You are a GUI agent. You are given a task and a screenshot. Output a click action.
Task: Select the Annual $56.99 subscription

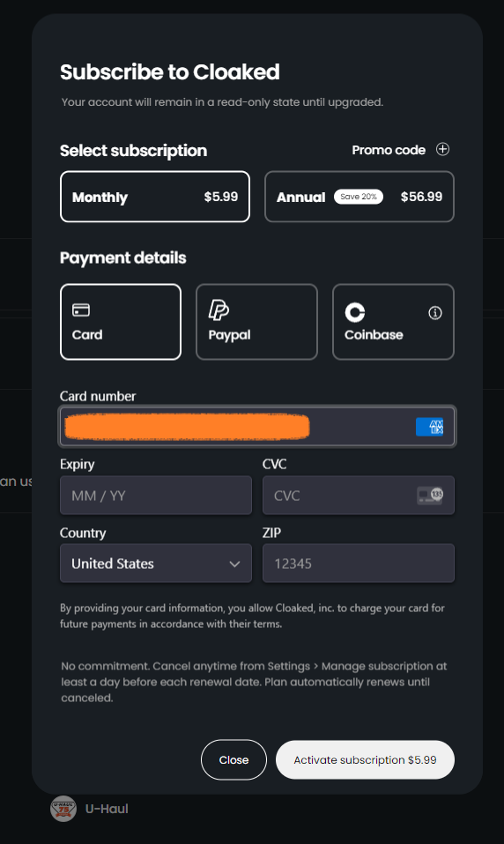tap(359, 197)
